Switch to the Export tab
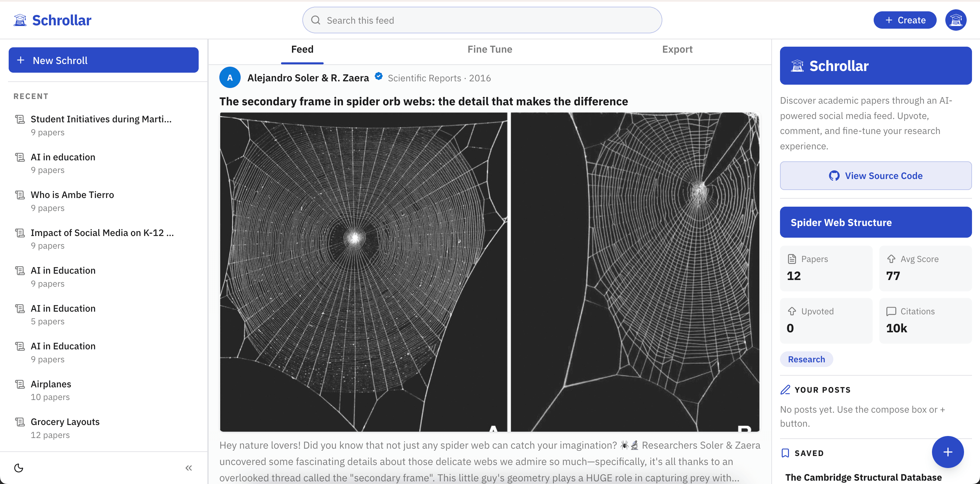The height and width of the screenshot is (484, 980). tap(677, 49)
